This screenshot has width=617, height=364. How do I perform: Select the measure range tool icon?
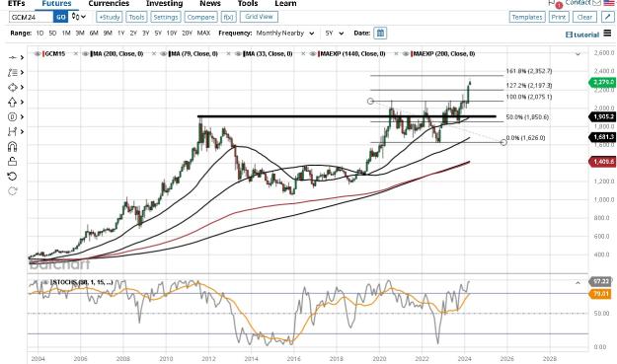click(12, 131)
